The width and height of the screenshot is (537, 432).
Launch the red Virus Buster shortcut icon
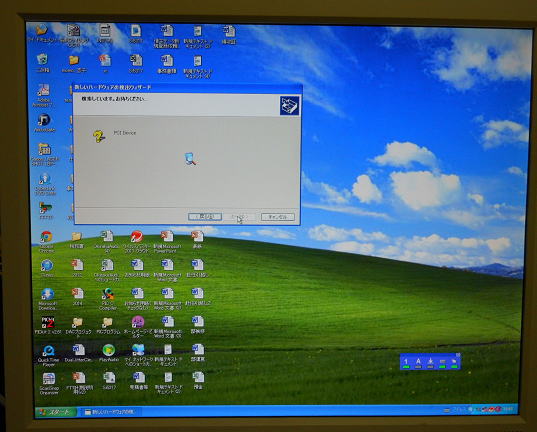(137, 237)
